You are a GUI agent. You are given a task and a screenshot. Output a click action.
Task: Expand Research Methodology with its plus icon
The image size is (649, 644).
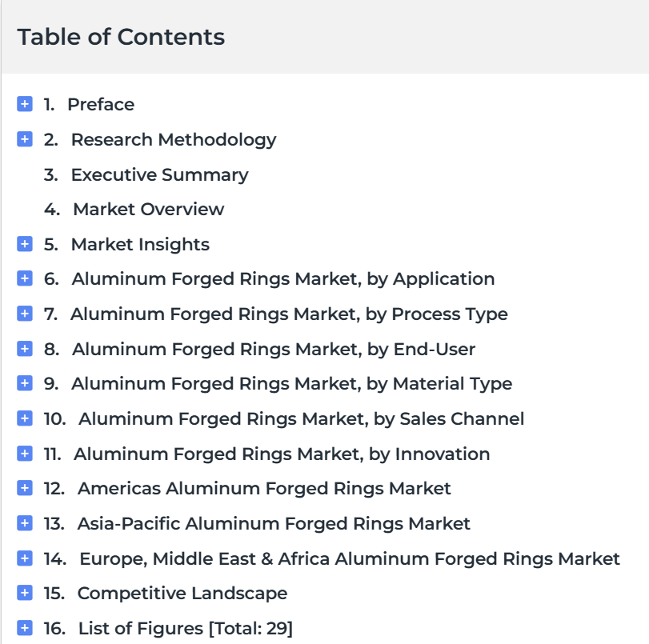25,139
